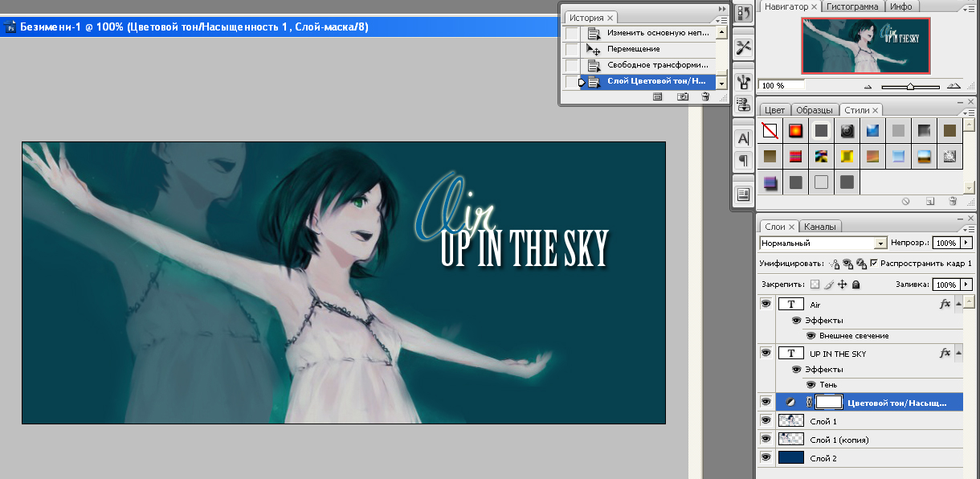
Task: Delete current state using History trash icon
Action: pyautogui.click(x=705, y=96)
